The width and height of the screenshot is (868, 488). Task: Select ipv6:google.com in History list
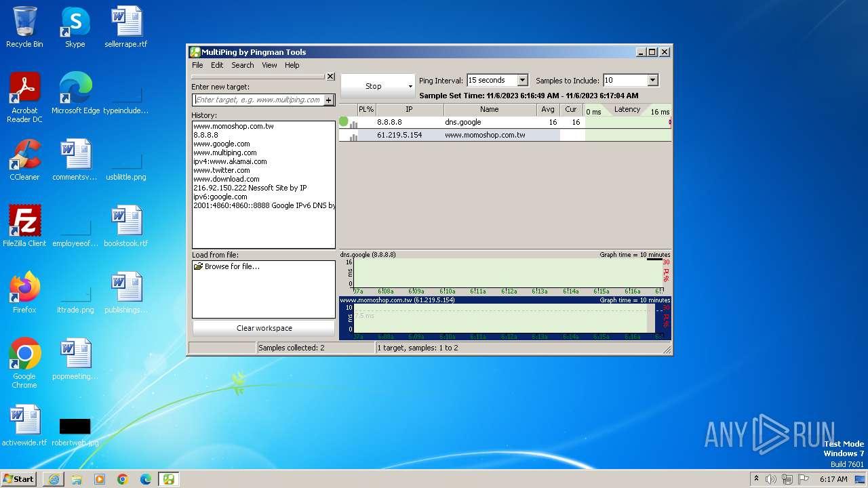point(220,197)
